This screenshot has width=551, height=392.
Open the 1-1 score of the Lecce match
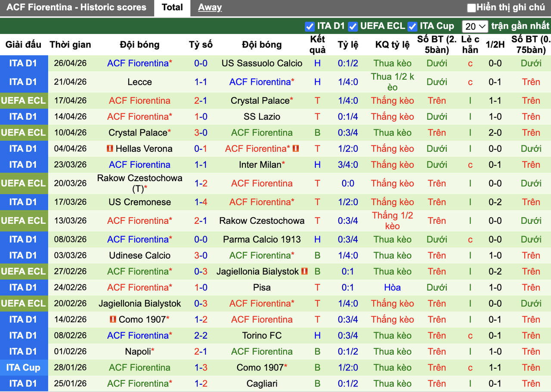pyautogui.click(x=201, y=82)
